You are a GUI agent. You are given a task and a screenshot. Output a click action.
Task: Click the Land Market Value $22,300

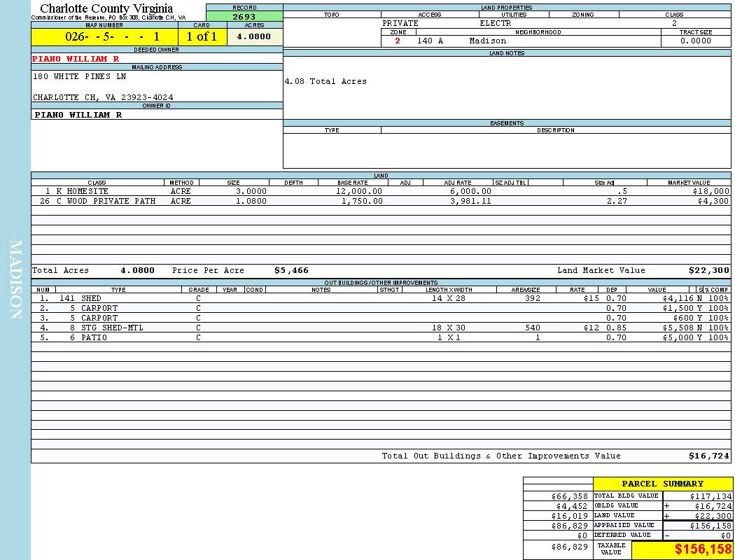[708, 270]
